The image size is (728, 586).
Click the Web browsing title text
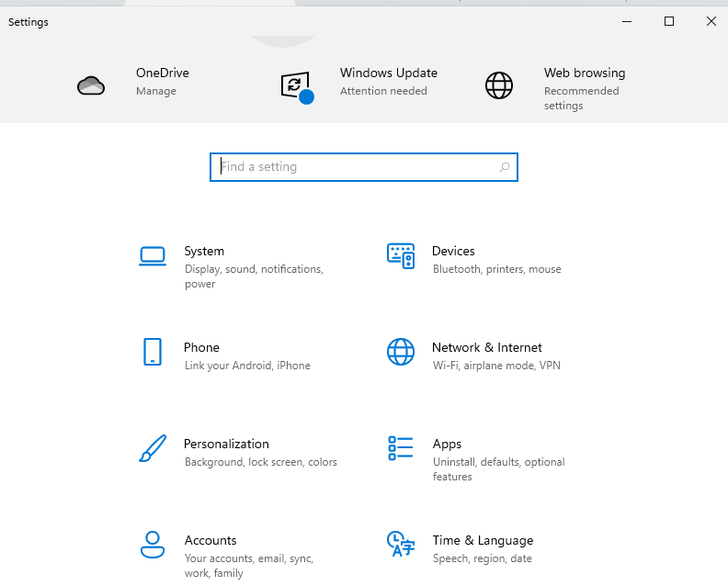tap(585, 73)
